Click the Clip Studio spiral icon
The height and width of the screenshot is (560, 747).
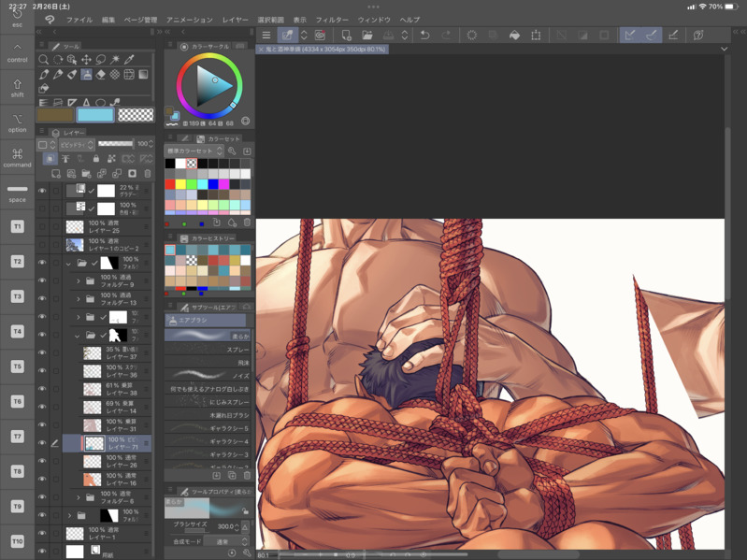click(320, 36)
